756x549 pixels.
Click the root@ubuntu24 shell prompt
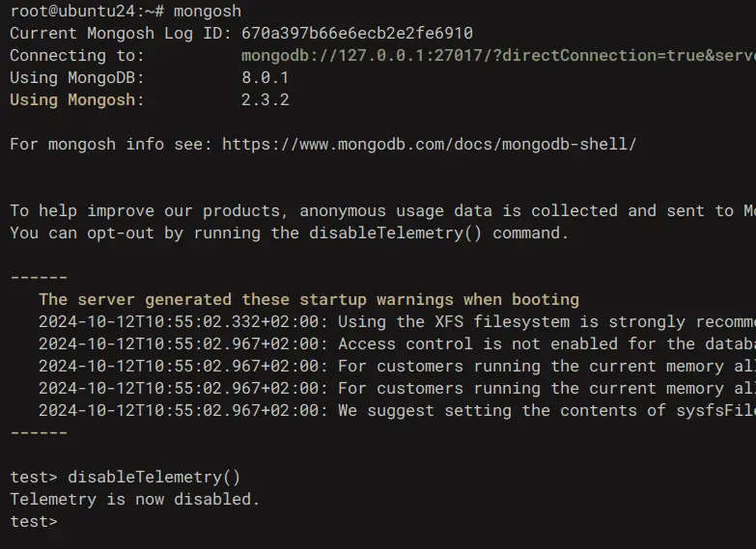click(x=87, y=11)
